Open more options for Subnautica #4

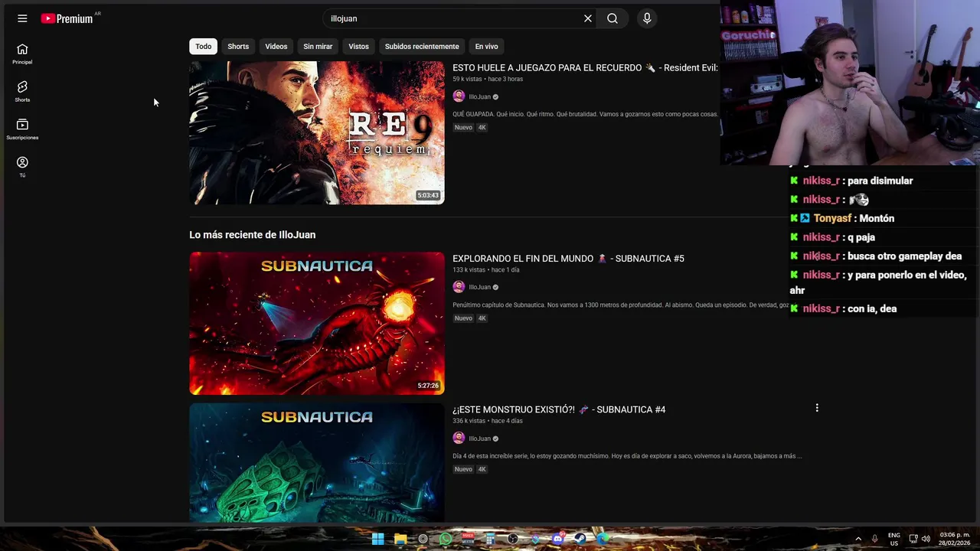[x=817, y=408]
